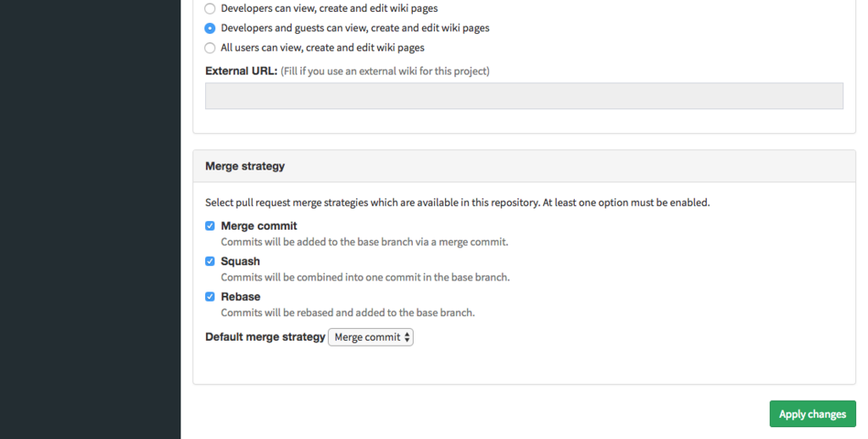
Task: Click the "Merge strategy" panel header
Action: point(245,166)
